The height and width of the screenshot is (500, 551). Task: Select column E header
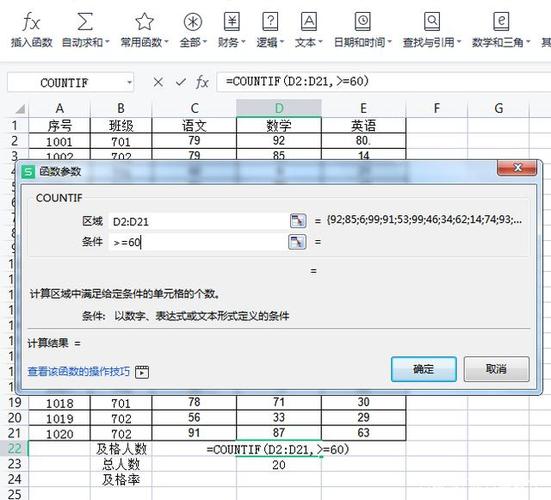pos(364,108)
